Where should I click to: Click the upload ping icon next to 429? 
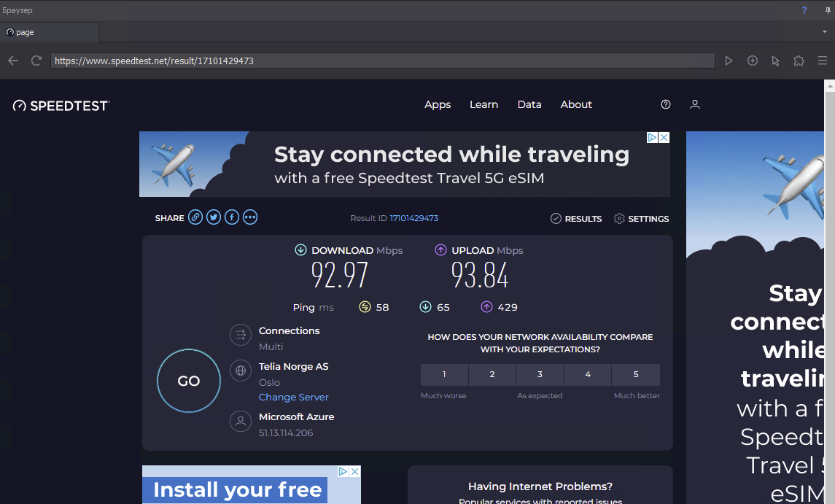click(486, 307)
